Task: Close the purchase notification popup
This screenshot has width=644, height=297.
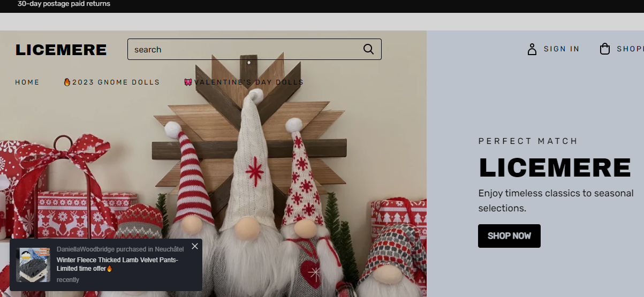Action: point(195,246)
